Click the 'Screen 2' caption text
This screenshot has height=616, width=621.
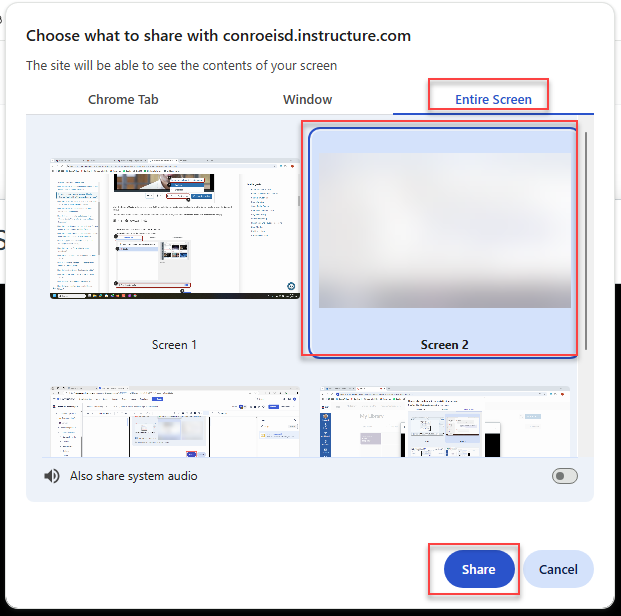(x=444, y=345)
